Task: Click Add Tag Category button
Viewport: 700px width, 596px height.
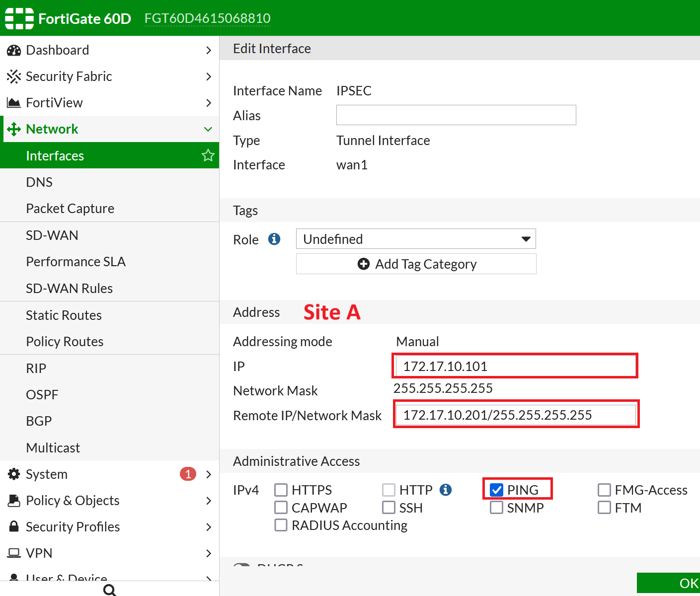Action: tap(416, 264)
